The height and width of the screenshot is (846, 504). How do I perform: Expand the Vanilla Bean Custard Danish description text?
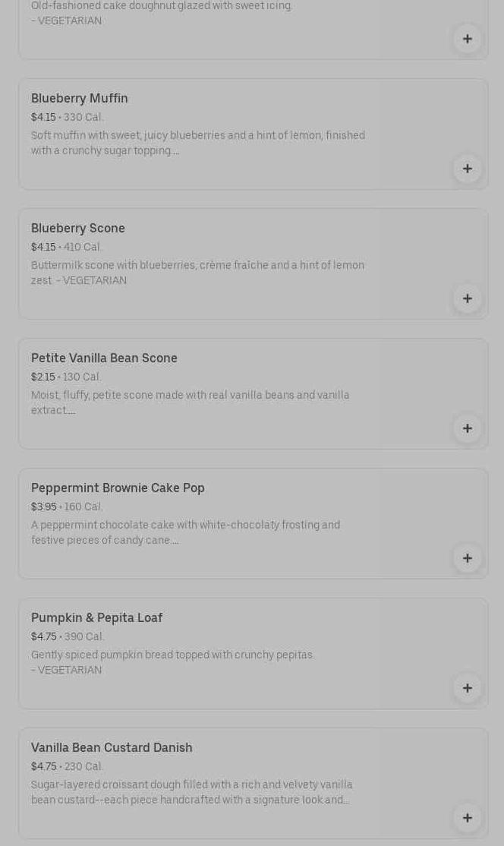point(346,800)
